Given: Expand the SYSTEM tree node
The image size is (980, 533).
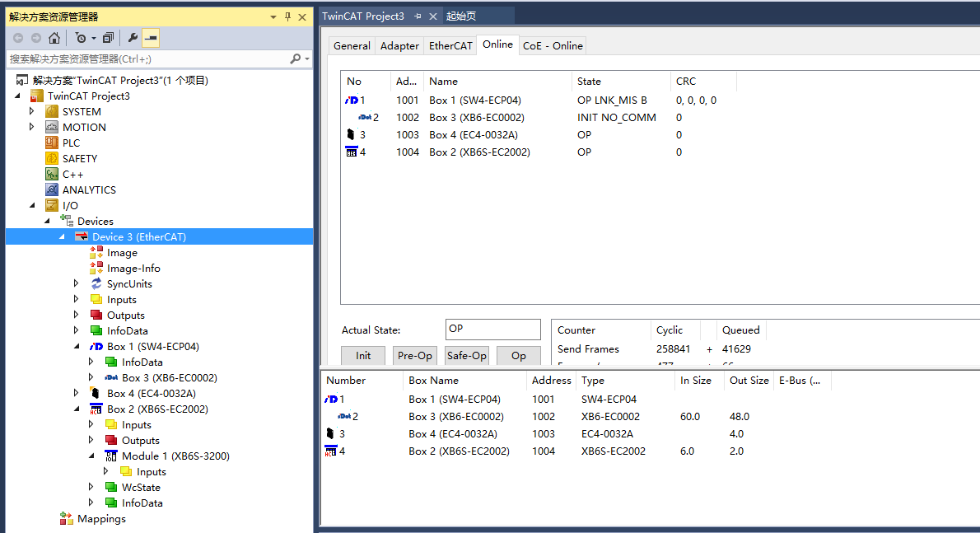Looking at the screenshot, I should (32, 111).
